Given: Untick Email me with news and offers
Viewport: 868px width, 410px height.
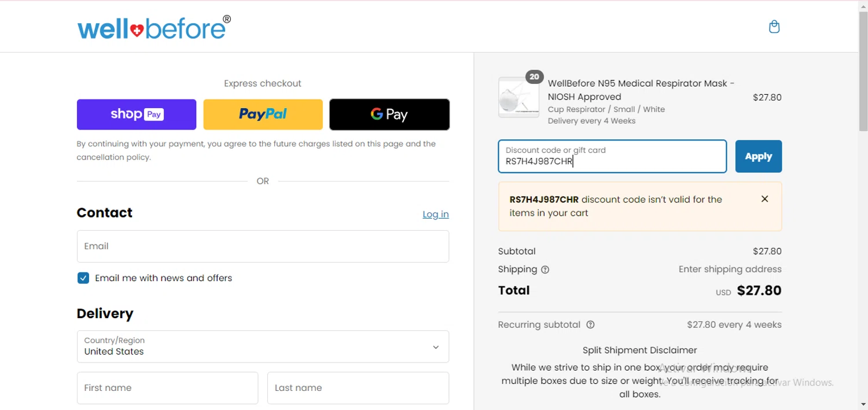Looking at the screenshot, I should [83, 278].
